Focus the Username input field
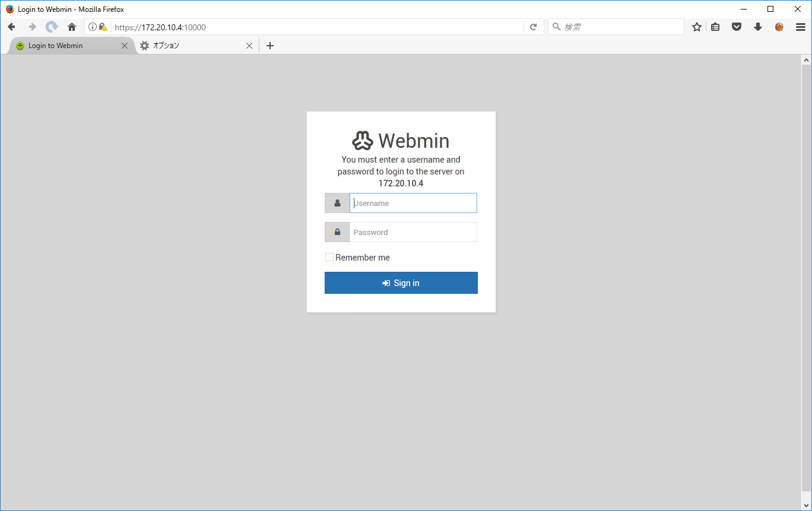 413,203
